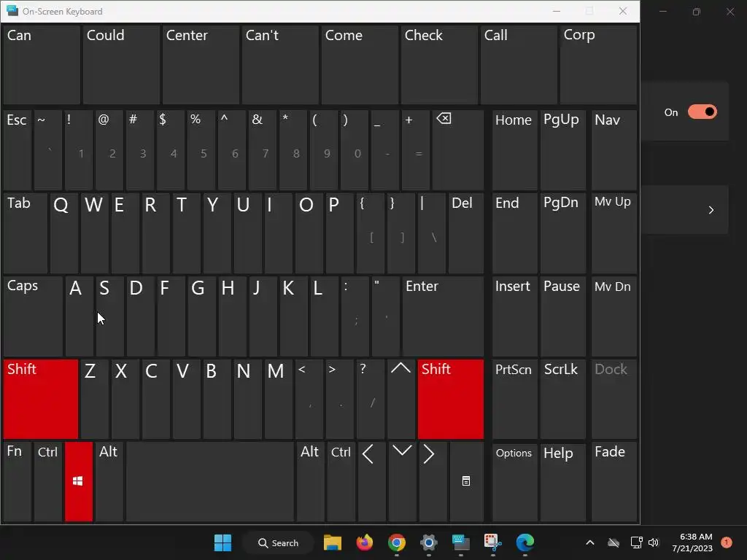Choose the 'Could' text suggestion
The image size is (747, 560).
click(x=121, y=65)
